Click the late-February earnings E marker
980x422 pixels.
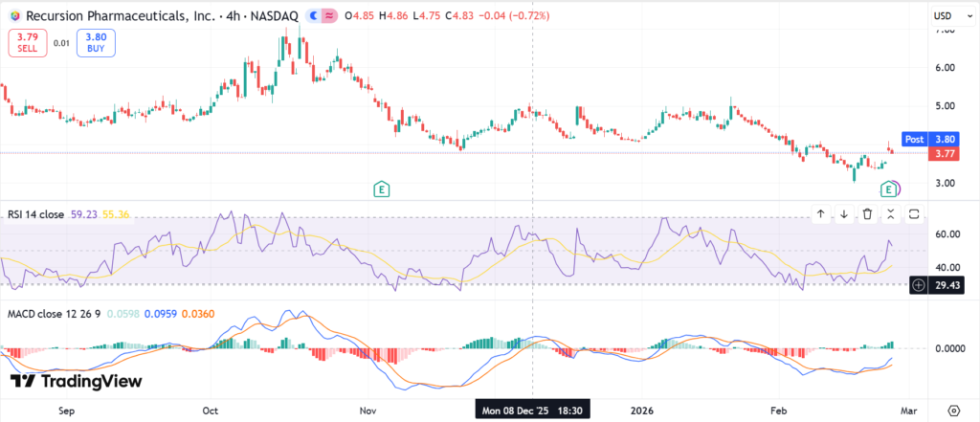coord(887,189)
